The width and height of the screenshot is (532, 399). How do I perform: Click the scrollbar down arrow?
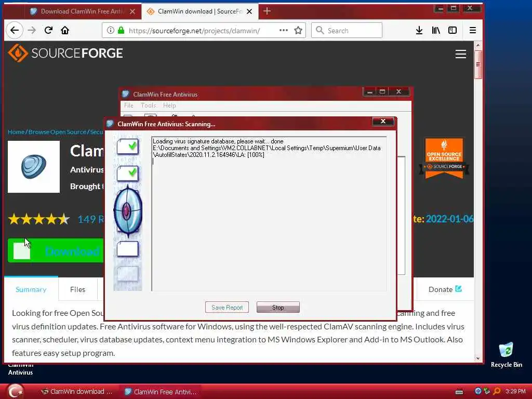click(478, 358)
